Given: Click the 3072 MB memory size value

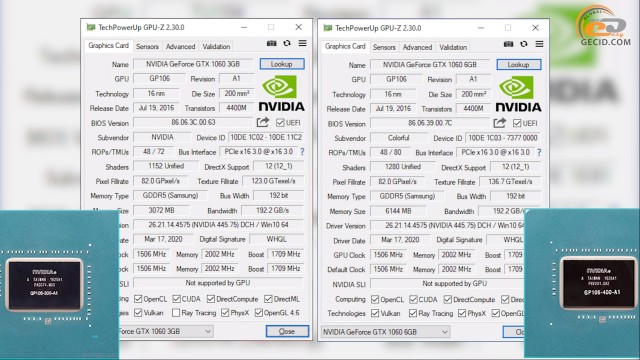Looking at the screenshot, I should pyautogui.click(x=161, y=211).
